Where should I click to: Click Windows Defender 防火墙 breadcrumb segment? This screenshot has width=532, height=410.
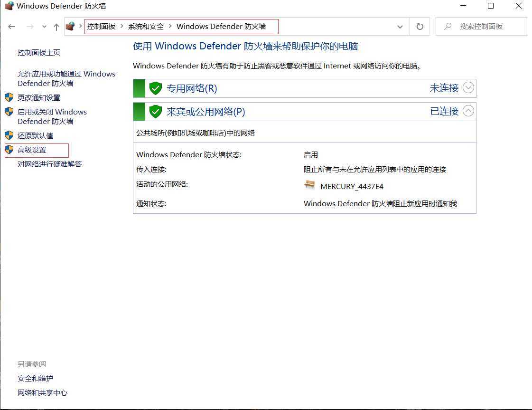click(221, 27)
